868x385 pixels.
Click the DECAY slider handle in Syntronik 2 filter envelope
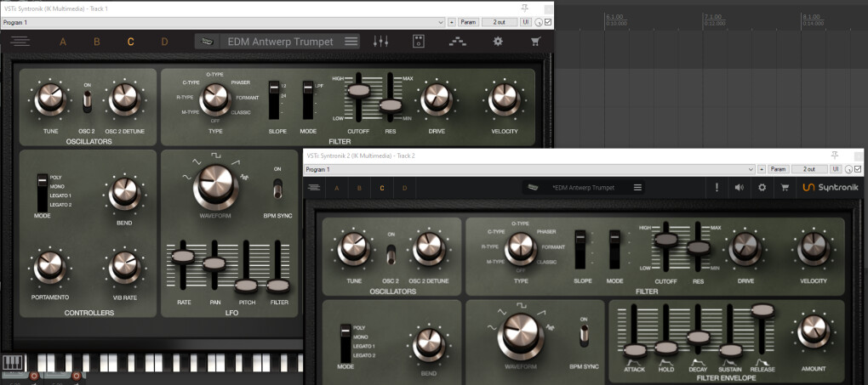pos(698,337)
